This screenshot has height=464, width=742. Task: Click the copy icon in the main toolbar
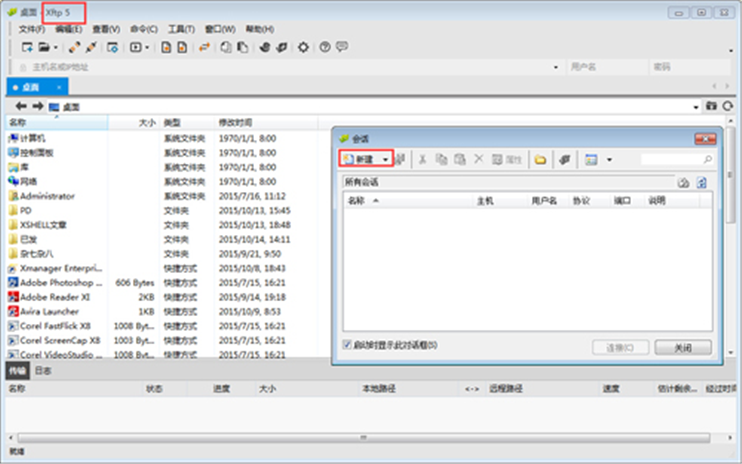coord(226,47)
